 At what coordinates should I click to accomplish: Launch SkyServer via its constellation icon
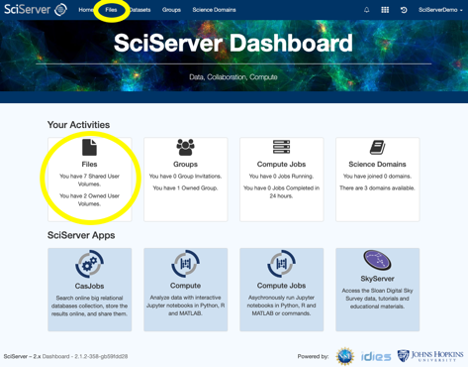click(377, 260)
